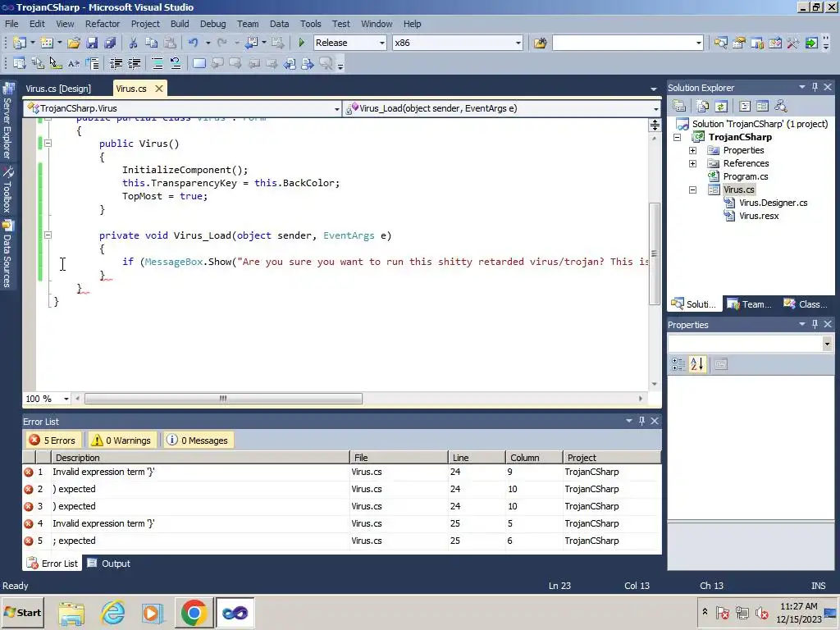The image size is (840, 630).
Task: Open the Build menu
Action: (180, 24)
